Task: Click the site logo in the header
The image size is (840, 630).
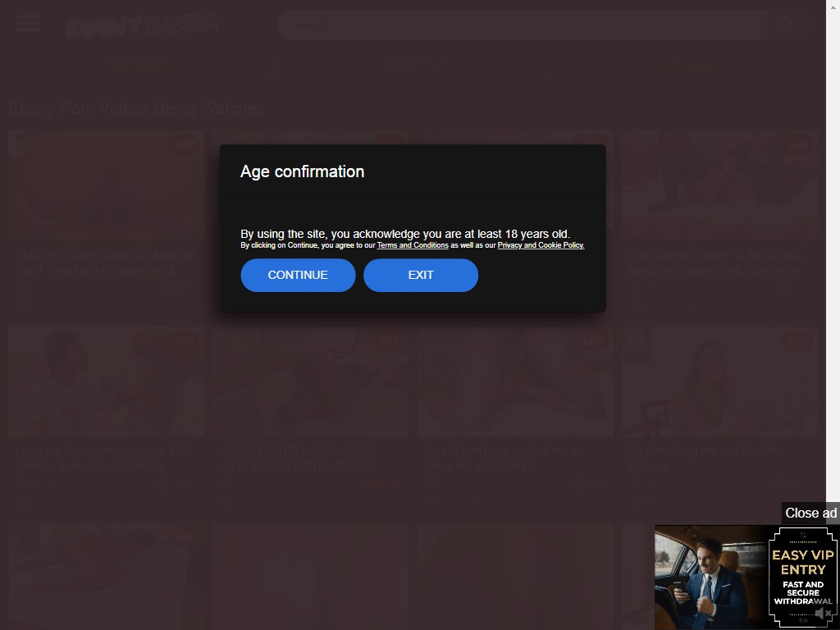Action: pos(141,25)
